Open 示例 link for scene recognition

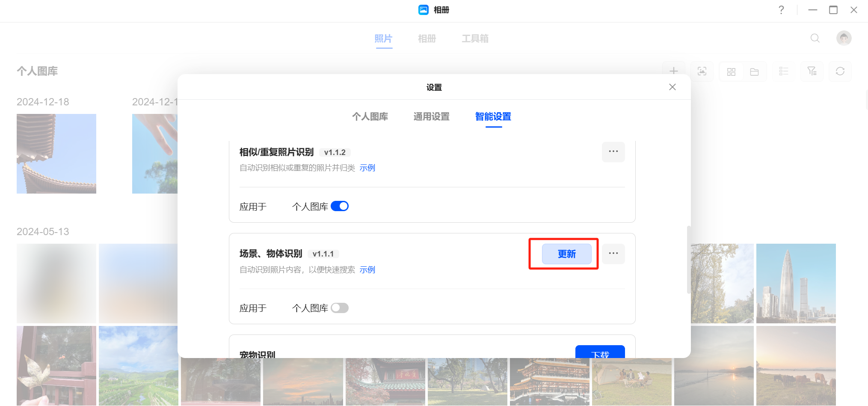(367, 270)
